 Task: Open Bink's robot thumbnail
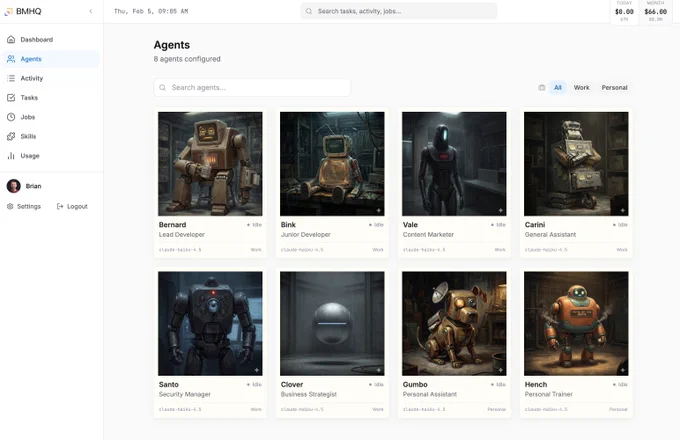(x=332, y=164)
